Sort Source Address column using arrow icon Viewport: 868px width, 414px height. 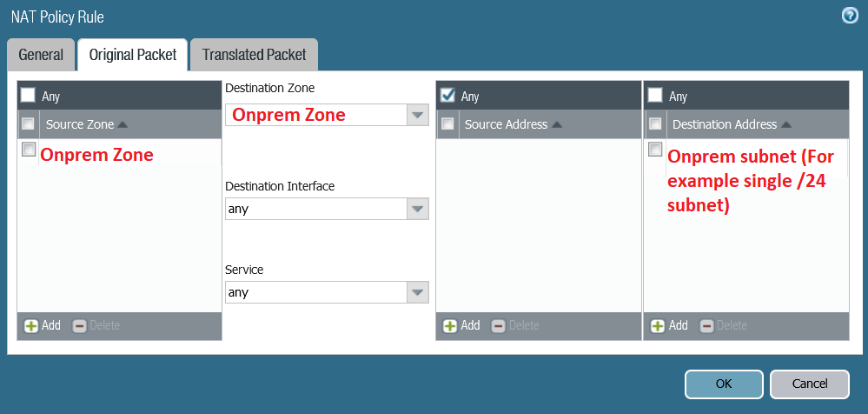557,124
